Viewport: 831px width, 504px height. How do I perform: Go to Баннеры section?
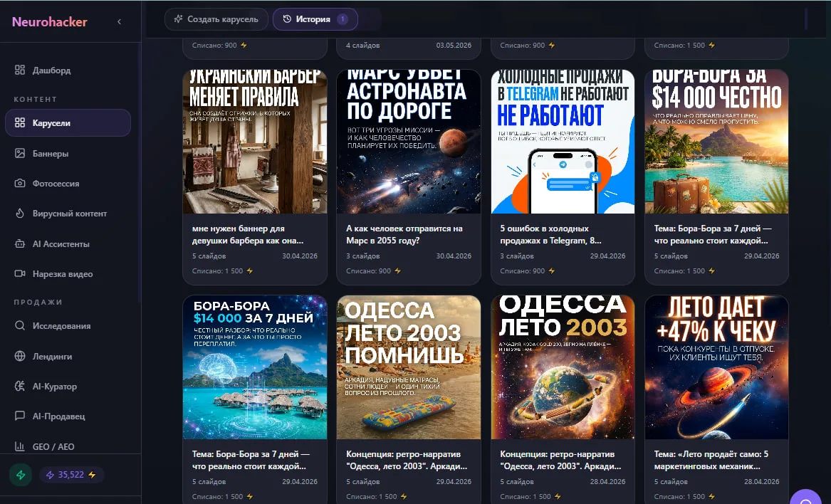51,153
